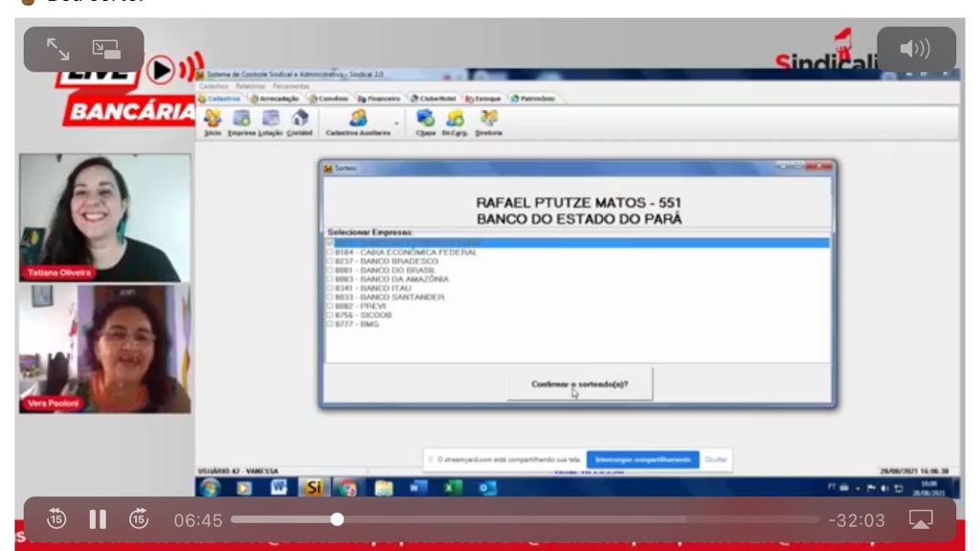980x551 pixels.
Task: Open the Empresa toolbar icon
Action: click(241, 121)
